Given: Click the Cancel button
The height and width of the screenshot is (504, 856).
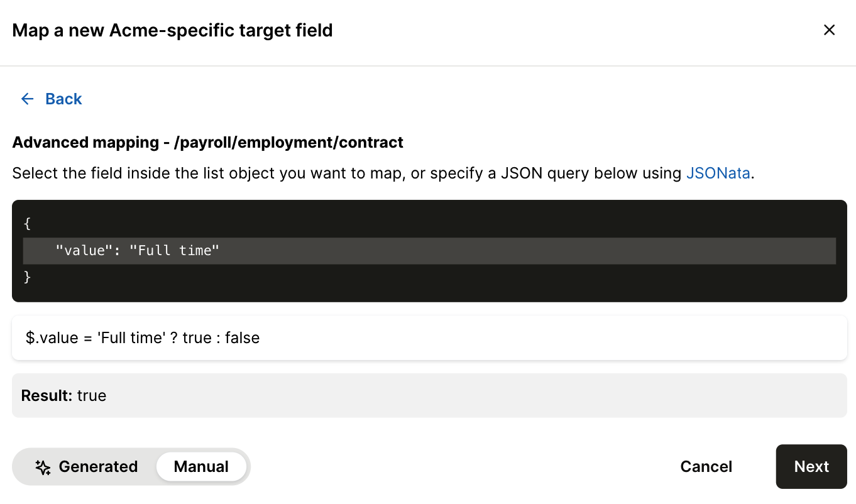Looking at the screenshot, I should coord(706,467).
